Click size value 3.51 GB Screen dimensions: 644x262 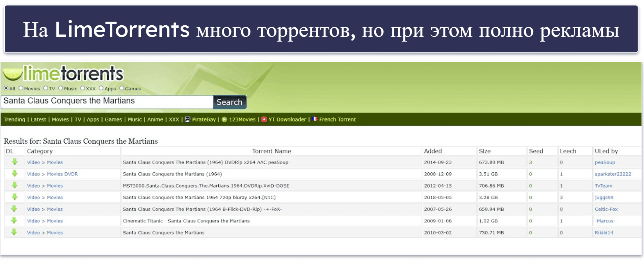point(488,174)
